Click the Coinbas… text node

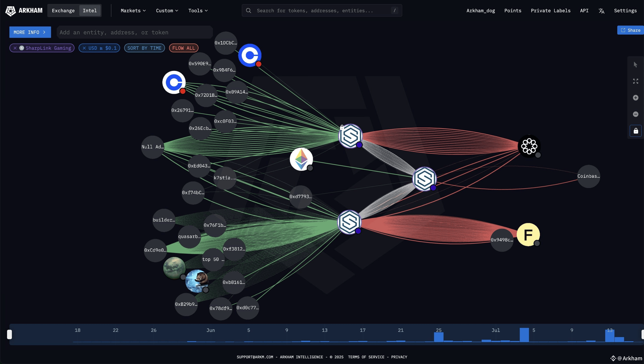pyautogui.click(x=588, y=176)
